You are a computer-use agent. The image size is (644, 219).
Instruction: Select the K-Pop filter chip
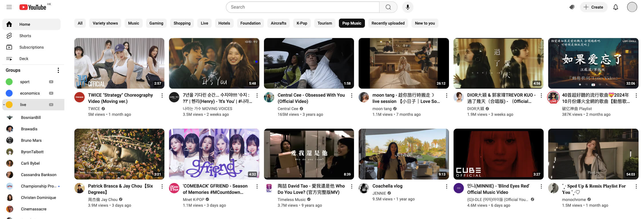(x=302, y=23)
